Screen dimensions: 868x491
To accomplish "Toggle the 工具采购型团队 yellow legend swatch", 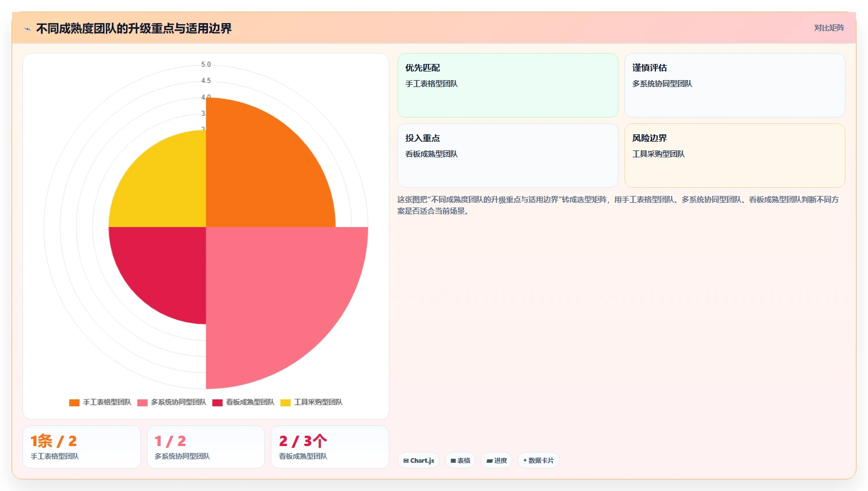I will (x=286, y=402).
